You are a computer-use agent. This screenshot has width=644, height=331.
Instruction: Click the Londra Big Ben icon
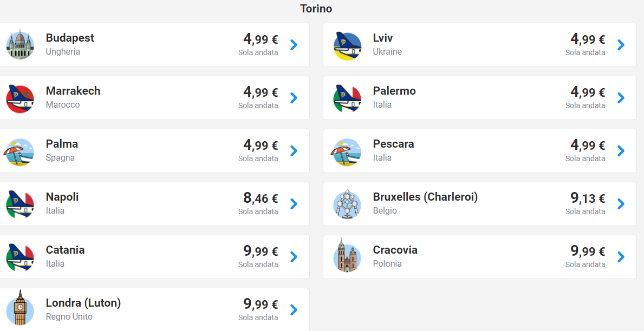tap(20, 308)
